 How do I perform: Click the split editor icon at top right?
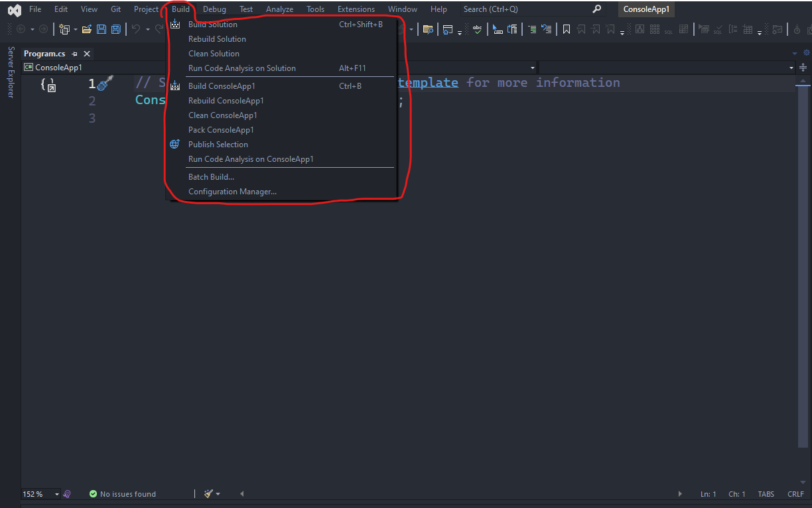coord(803,68)
